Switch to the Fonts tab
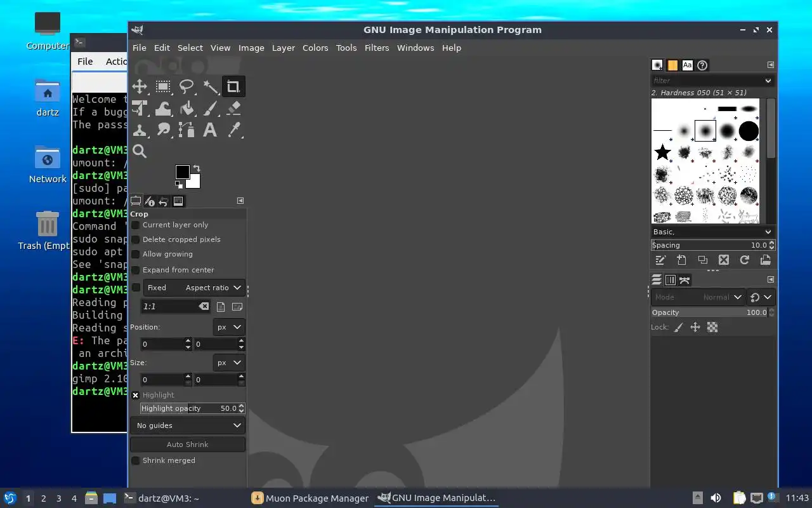Screen dimensions: 812x508 click(687, 65)
